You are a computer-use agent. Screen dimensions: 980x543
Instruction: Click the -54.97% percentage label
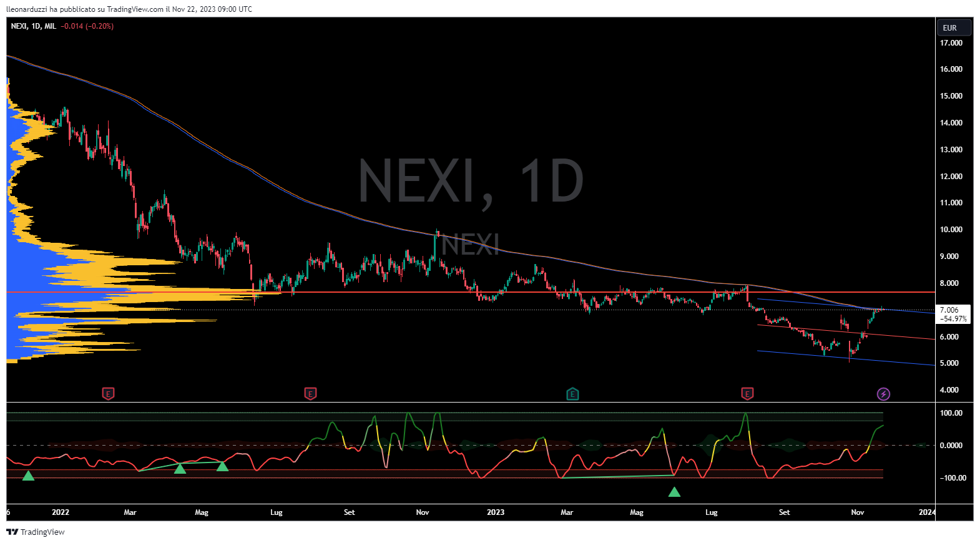click(953, 319)
